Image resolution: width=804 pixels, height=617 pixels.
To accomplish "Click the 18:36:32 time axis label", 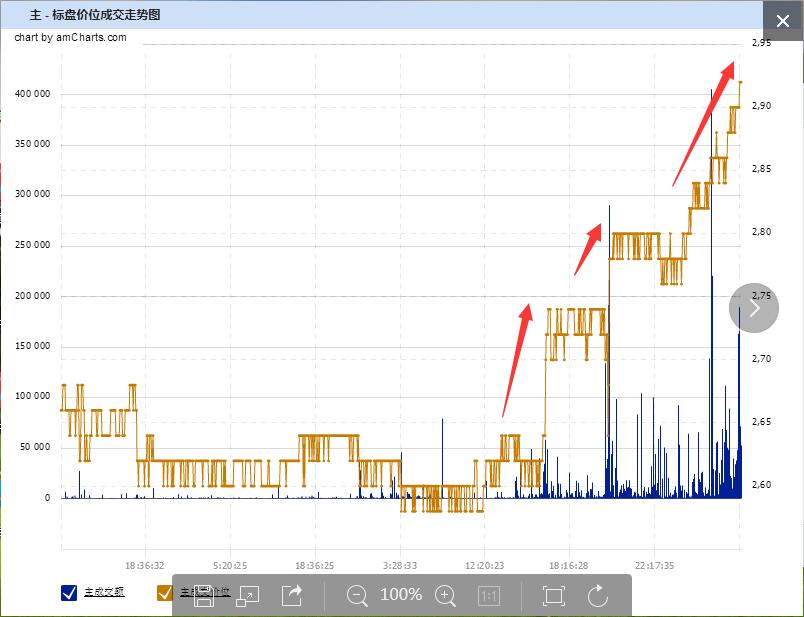I will (x=145, y=566).
